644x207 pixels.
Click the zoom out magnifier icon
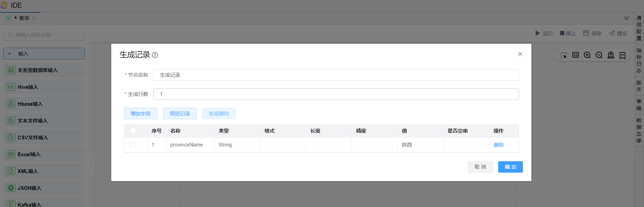coord(599,55)
